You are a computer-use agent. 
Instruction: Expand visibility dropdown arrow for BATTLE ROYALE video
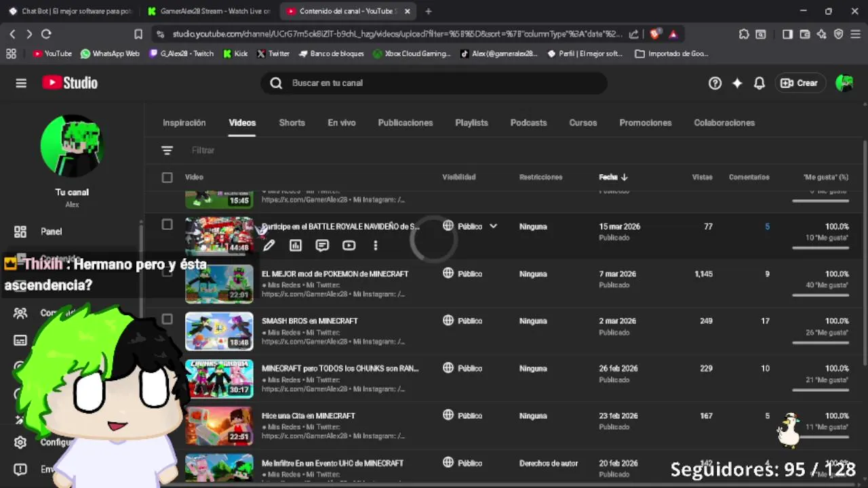point(493,226)
